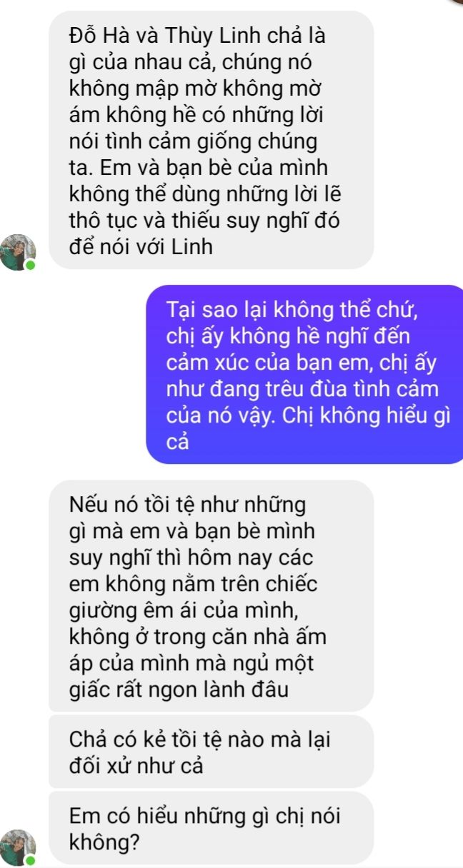Click the green online dot on the upper avatar
The image size is (463, 868).
coord(31,266)
